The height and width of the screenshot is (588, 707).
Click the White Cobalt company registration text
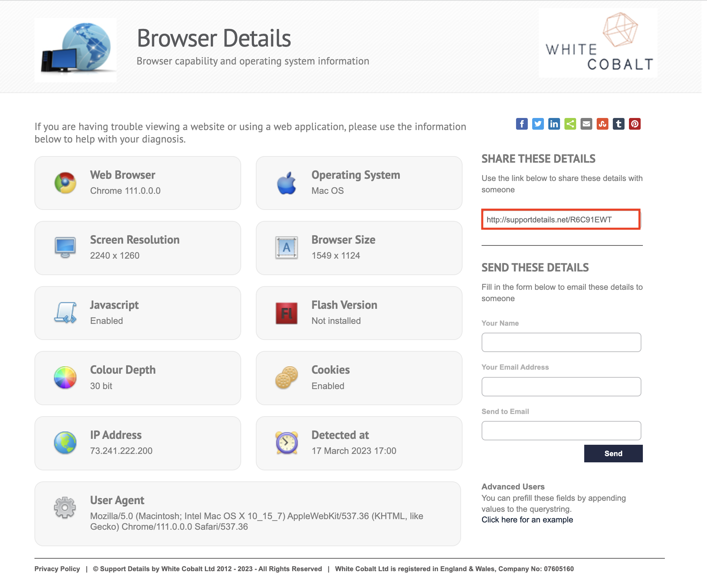(x=454, y=569)
